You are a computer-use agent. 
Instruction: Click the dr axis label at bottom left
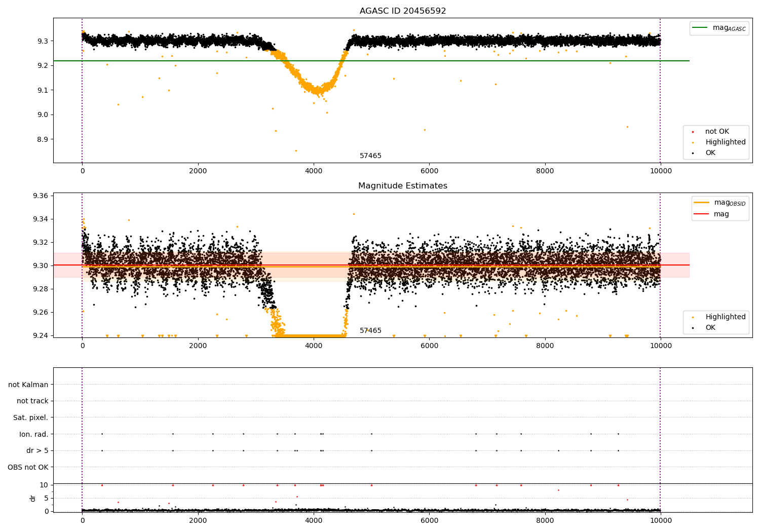pos(33,498)
